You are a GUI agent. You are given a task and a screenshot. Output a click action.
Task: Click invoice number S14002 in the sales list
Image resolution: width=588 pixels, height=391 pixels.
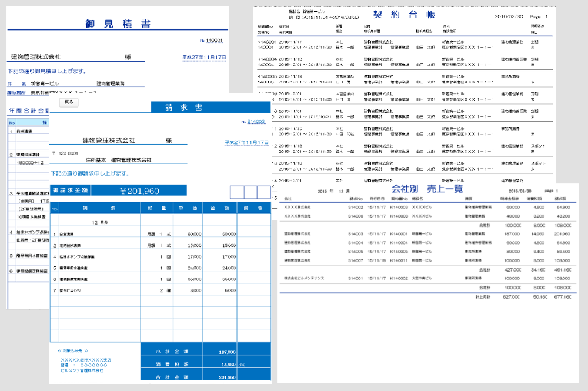356,207
